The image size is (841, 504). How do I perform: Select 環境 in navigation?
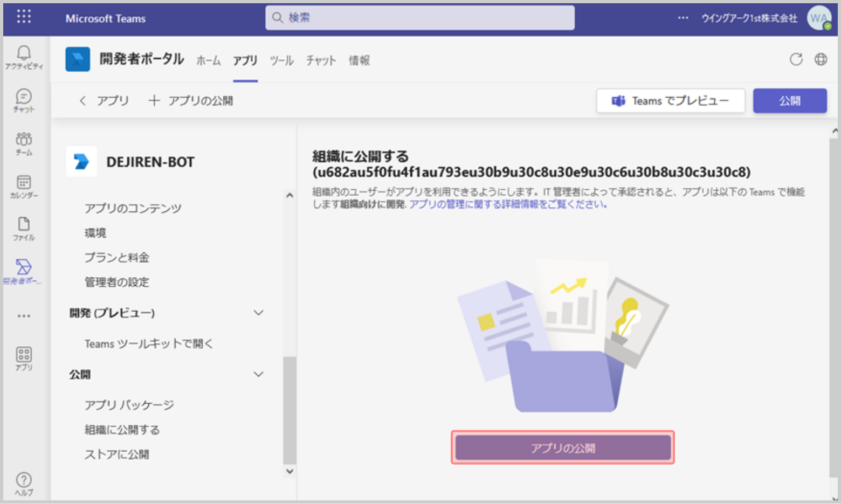point(95,233)
